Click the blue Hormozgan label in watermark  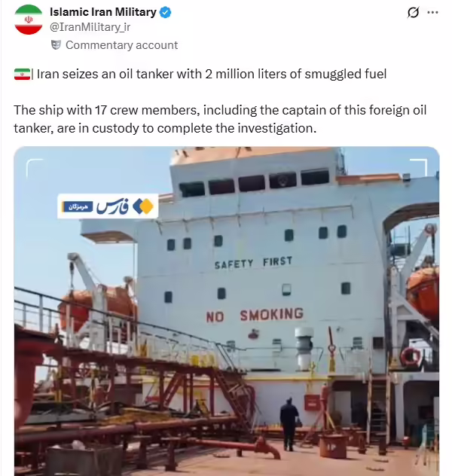[78, 206]
